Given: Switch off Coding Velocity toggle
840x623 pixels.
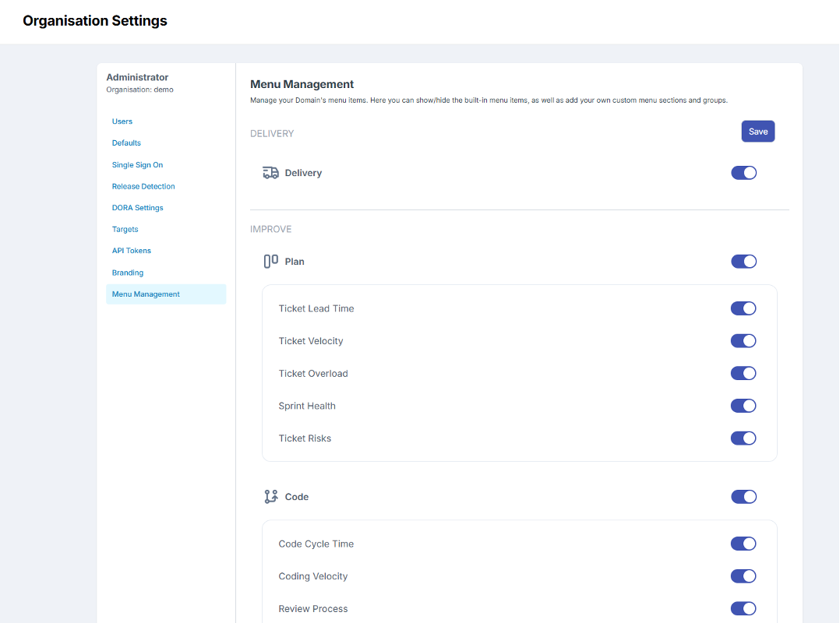Looking at the screenshot, I should 743,576.
